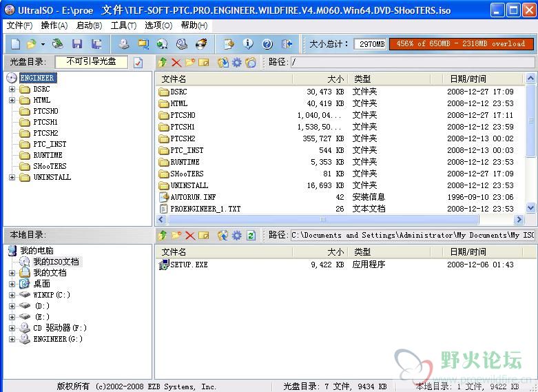Click the disc list scroll down arrow
538x392 pixels.
tap(530, 208)
